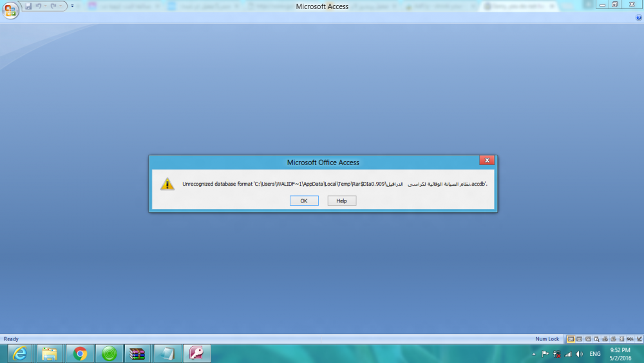Open the notepad-style app on taskbar
The width and height of the screenshot is (644, 363).
167,353
